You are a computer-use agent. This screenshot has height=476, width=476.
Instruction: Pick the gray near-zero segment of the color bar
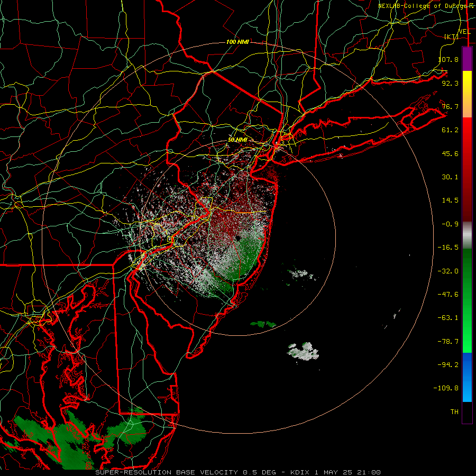tap(467, 235)
